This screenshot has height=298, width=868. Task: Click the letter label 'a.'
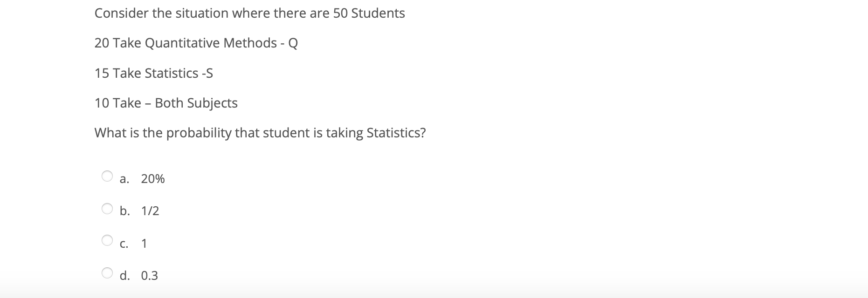pyautogui.click(x=124, y=179)
